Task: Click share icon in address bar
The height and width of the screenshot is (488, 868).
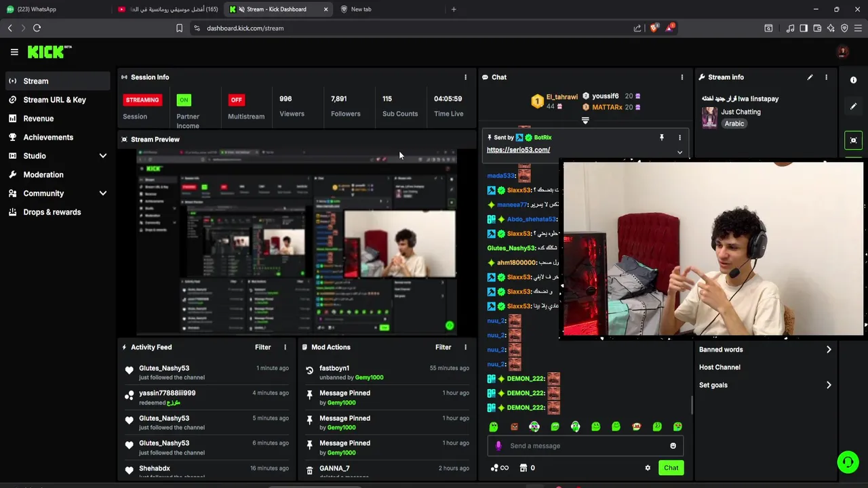Action: coord(637,28)
